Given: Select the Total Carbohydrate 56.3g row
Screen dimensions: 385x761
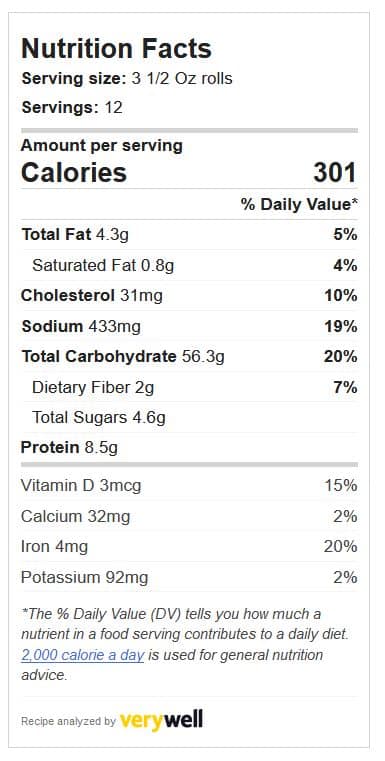Looking at the screenshot, I should [x=189, y=357].
